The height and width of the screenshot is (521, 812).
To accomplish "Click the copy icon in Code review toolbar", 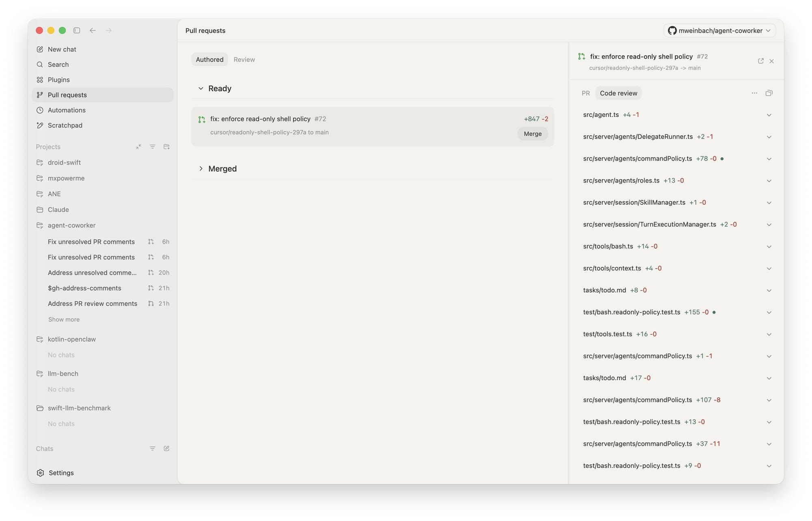I will point(769,93).
